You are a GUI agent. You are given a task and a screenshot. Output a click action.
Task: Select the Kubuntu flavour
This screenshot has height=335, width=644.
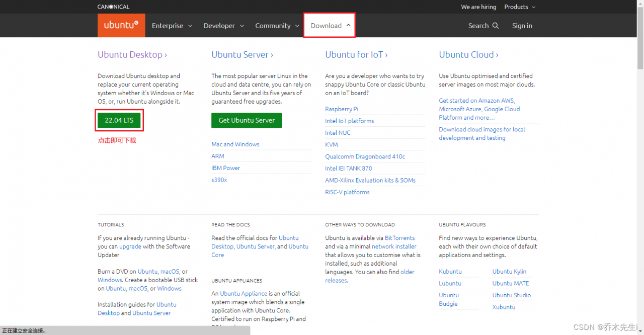click(450, 272)
